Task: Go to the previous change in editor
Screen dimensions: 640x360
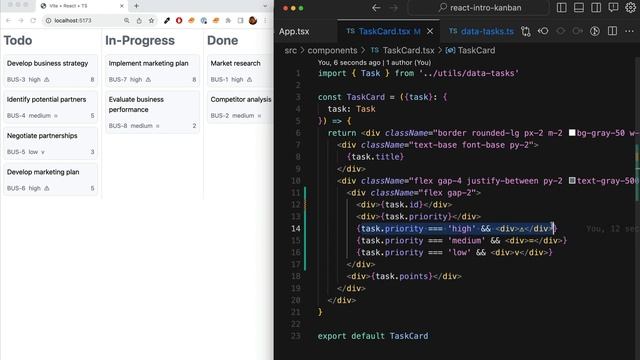Action: point(543,31)
